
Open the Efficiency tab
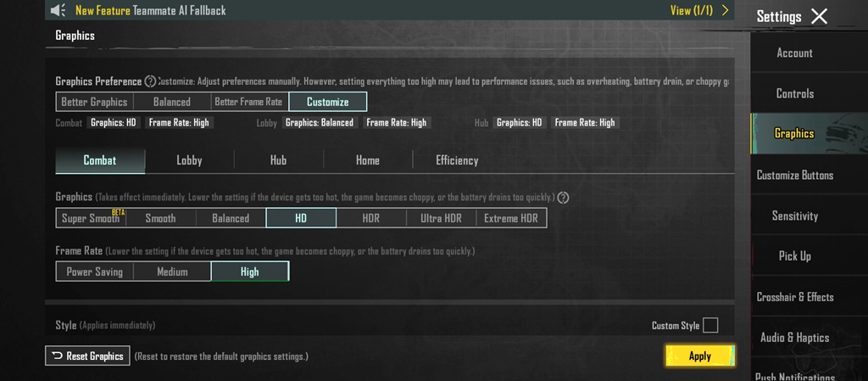coord(457,160)
